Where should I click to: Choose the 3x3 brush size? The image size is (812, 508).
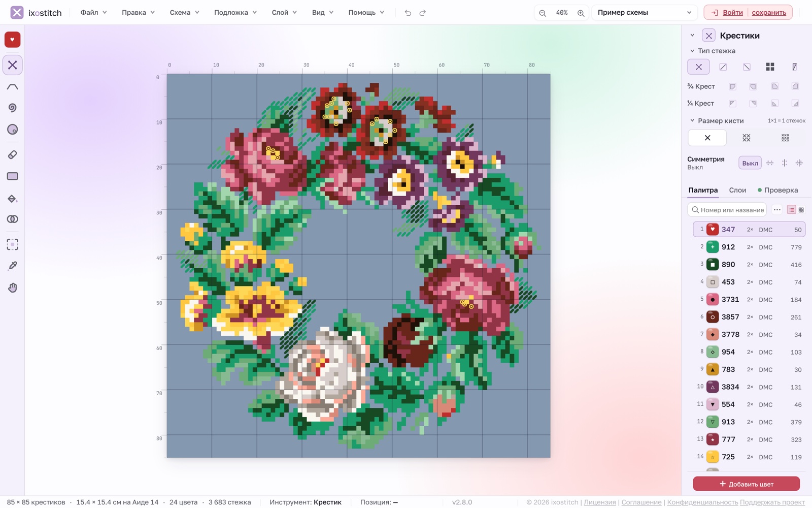click(x=785, y=138)
